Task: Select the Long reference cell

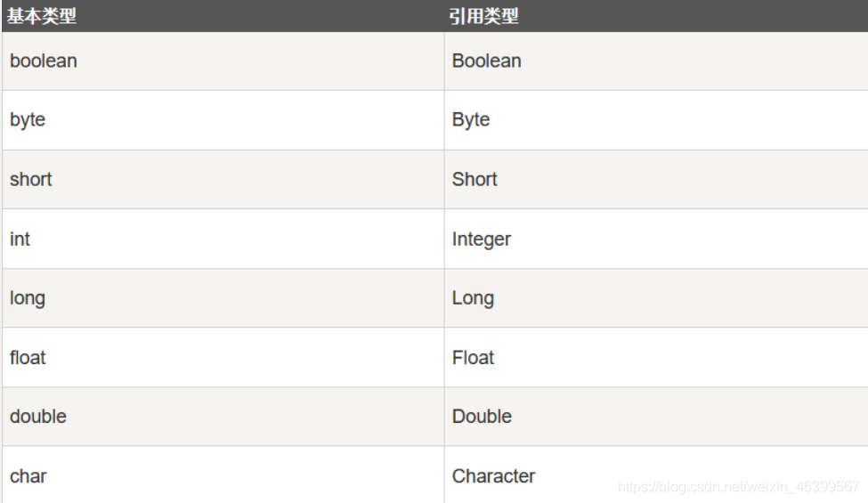Action: [656, 298]
